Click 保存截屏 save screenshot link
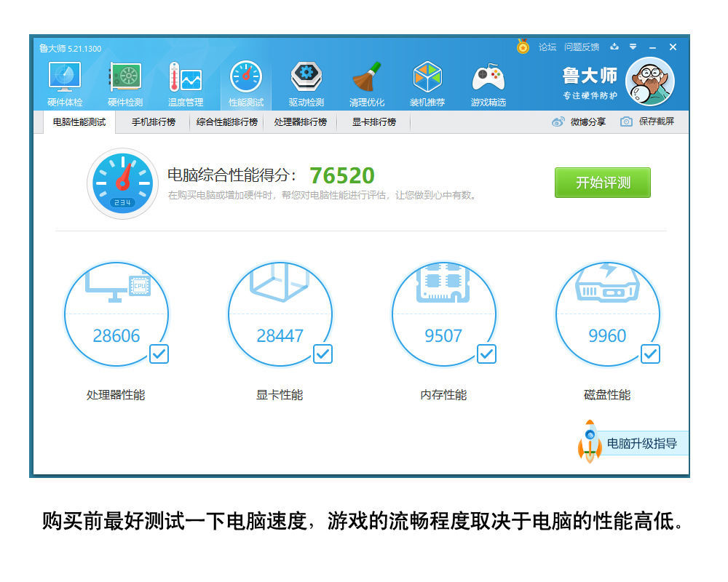Image resolution: width=728 pixels, height=582 pixels. [x=657, y=121]
